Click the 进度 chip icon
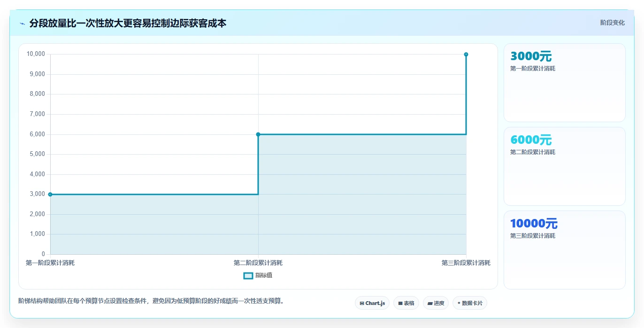644x328 pixels. point(430,304)
